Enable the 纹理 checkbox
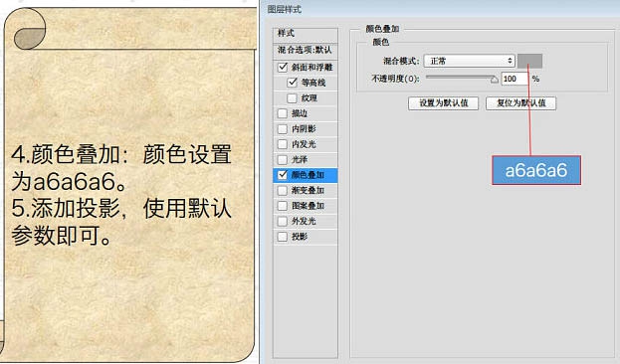 pyautogui.click(x=293, y=98)
